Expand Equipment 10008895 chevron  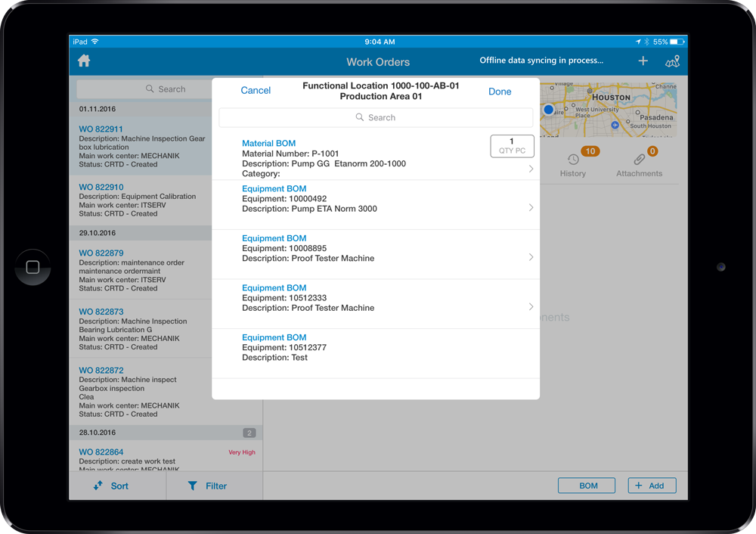coord(531,257)
